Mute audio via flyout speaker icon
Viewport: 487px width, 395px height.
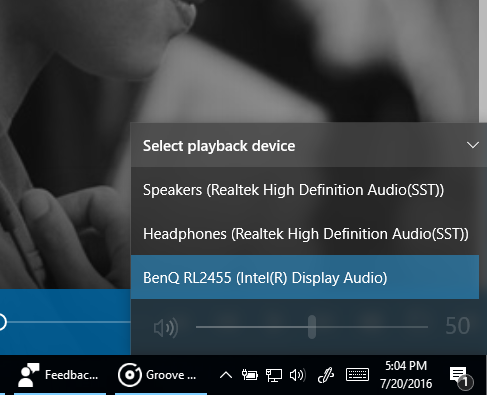[x=166, y=327]
